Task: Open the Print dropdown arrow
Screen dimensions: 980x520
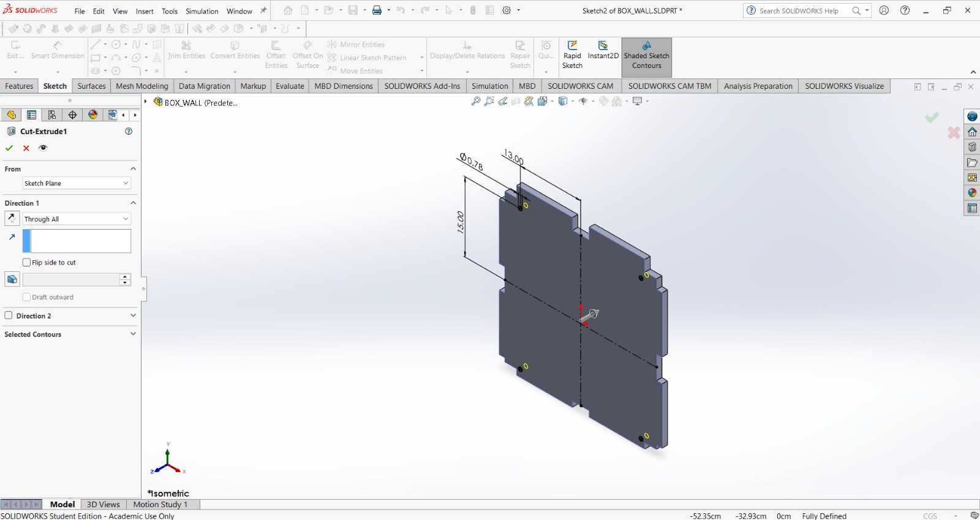Action: [x=389, y=10]
